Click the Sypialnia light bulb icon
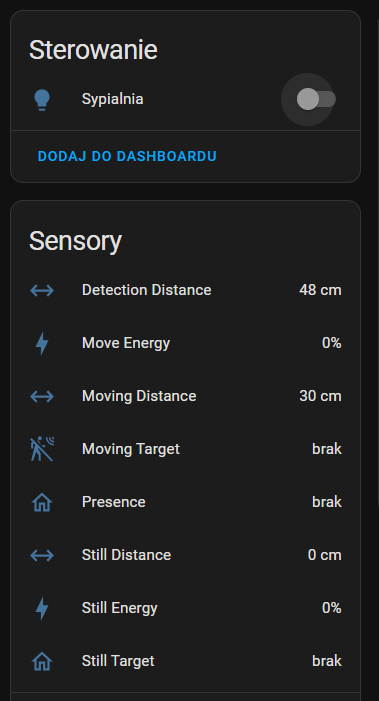 pos(42,100)
